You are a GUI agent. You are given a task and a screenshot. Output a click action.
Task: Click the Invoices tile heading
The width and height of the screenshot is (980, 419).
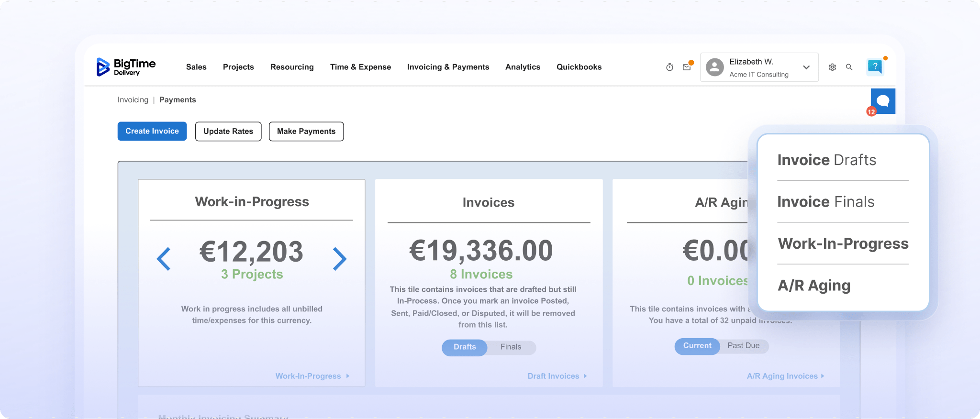489,203
